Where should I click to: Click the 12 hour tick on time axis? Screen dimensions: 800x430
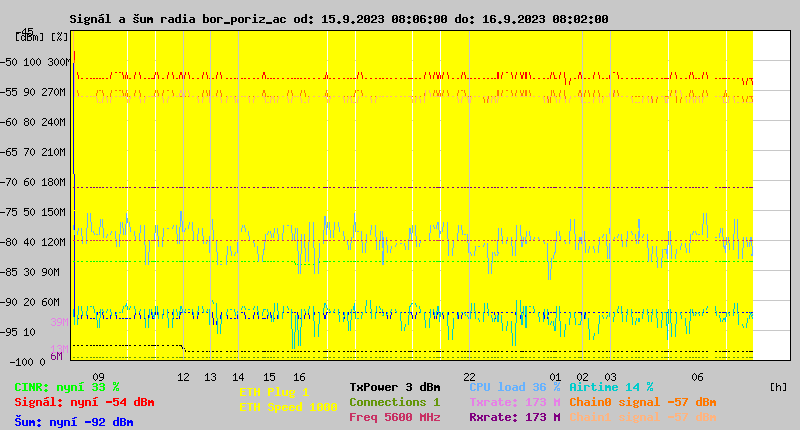point(183,377)
